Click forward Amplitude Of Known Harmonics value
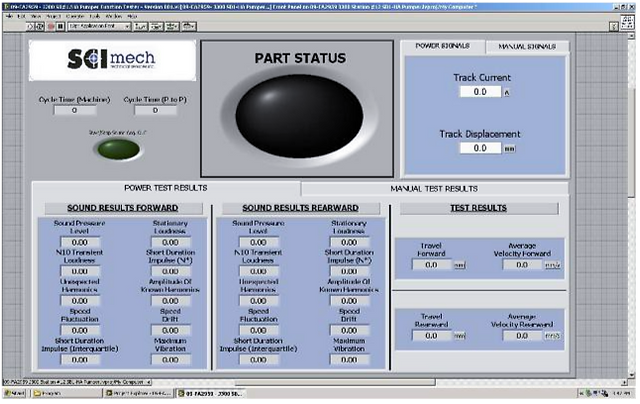This screenshot has width=640, height=404. 170,301
